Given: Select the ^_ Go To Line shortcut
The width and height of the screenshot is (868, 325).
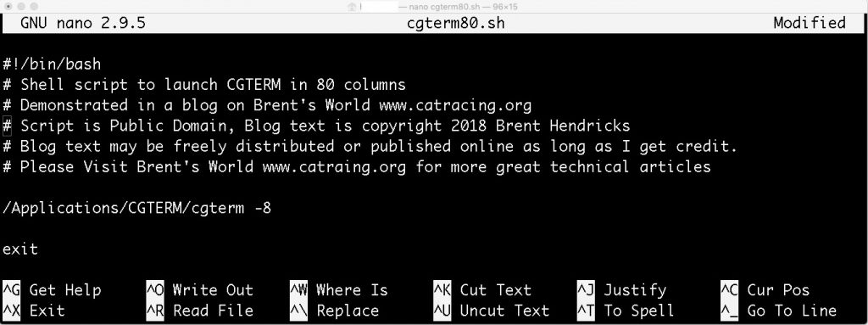Looking at the screenshot, I should [x=778, y=311].
